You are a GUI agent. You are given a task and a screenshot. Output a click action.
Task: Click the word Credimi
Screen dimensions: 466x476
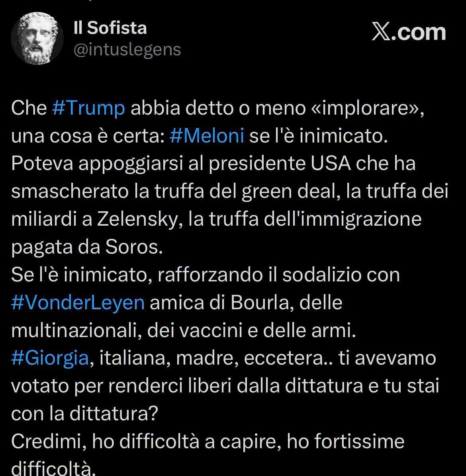coord(46,442)
